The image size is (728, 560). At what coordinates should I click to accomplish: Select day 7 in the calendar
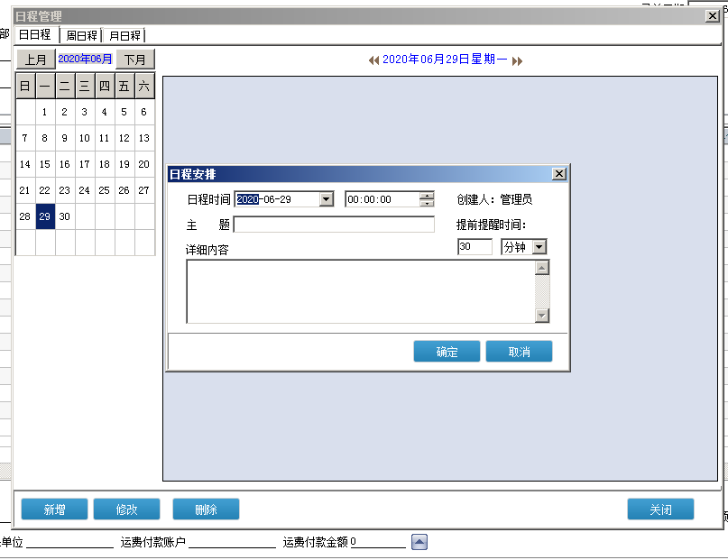pos(25,138)
